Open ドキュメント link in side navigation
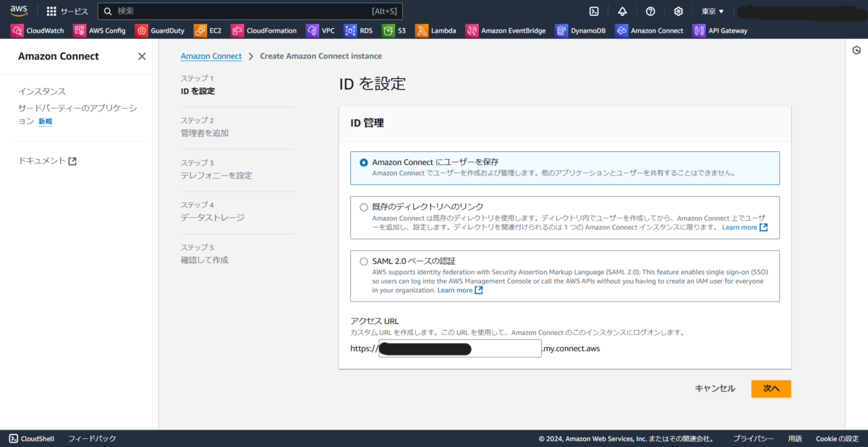The width and height of the screenshot is (868, 447). tap(42, 161)
